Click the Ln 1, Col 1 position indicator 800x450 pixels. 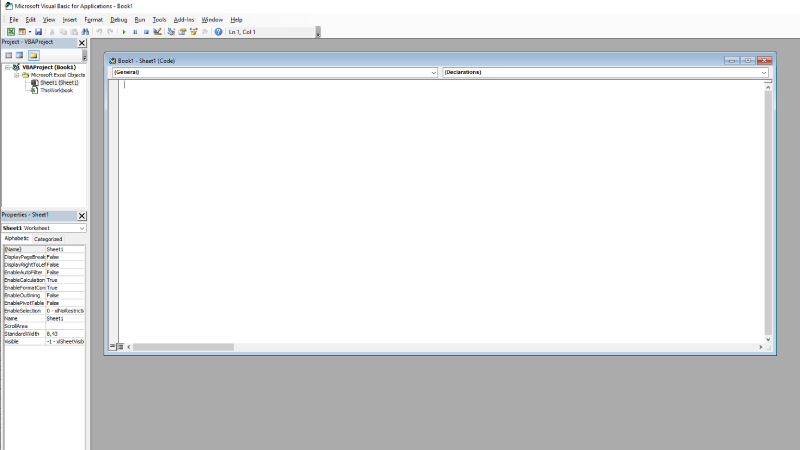coord(242,32)
